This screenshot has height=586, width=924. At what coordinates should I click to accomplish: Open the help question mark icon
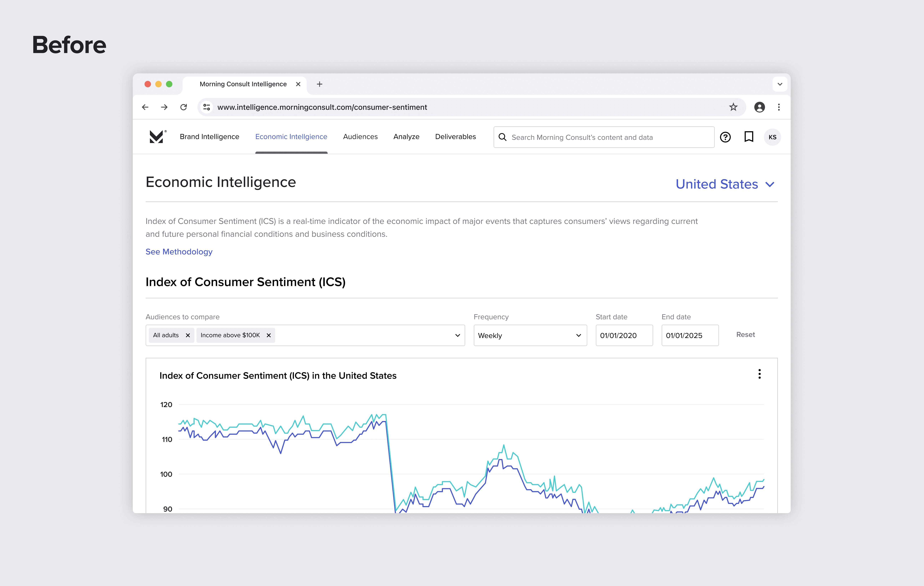725,137
